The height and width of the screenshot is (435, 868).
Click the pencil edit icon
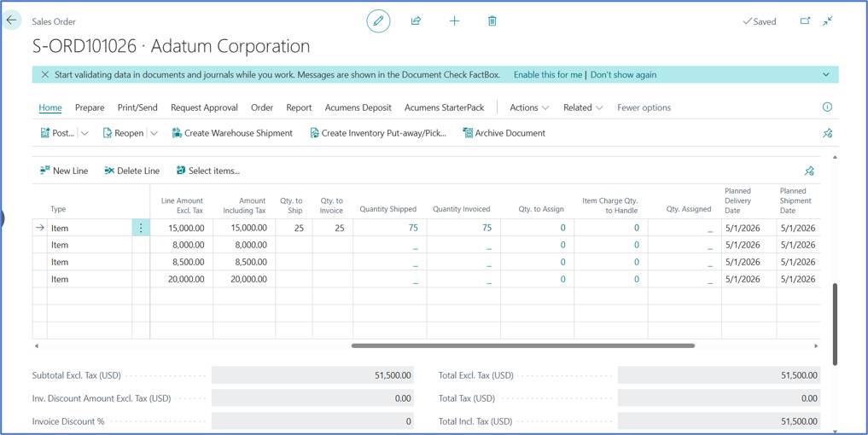click(x=379, y=21)
